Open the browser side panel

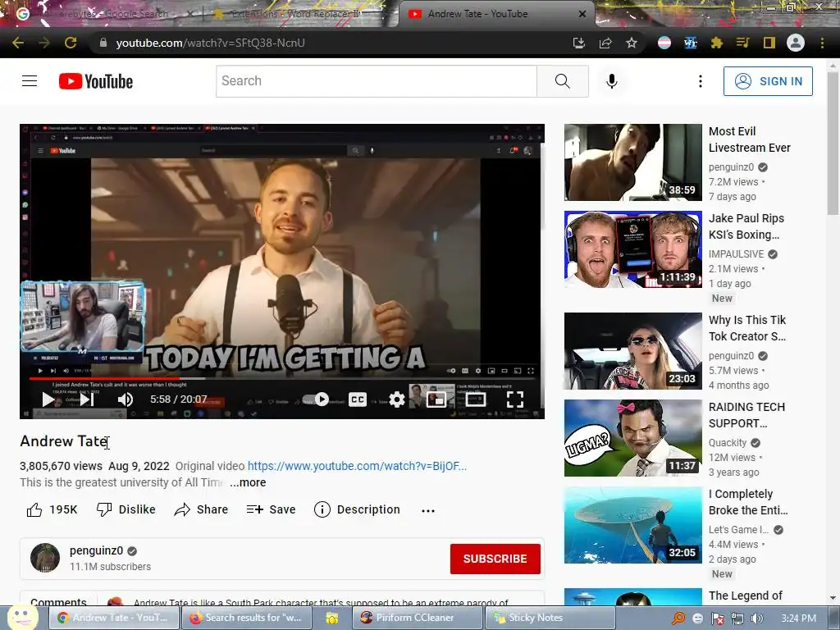pyautogui.click(x=769, y=43)
